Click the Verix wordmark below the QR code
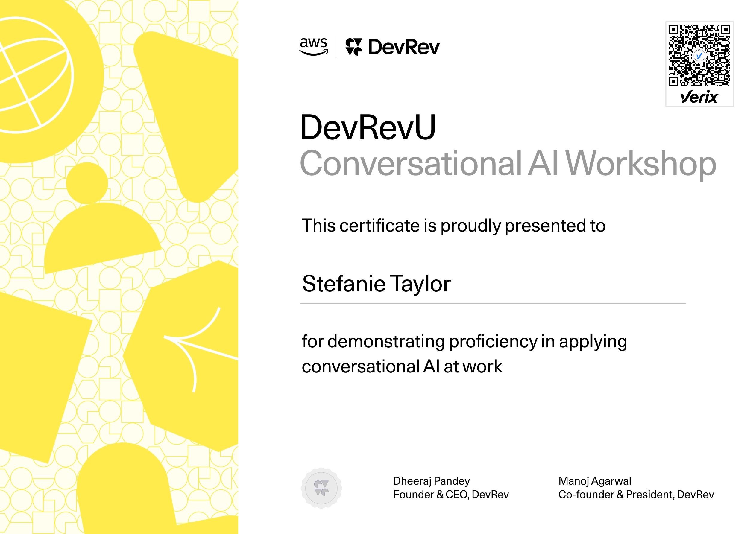Screen dimensions: 756x534 [699, 96]
